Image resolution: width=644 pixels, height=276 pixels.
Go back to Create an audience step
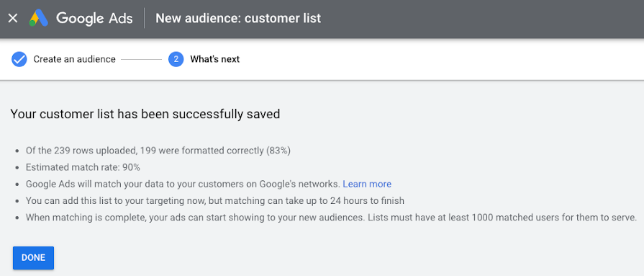[x=74, y=59]
